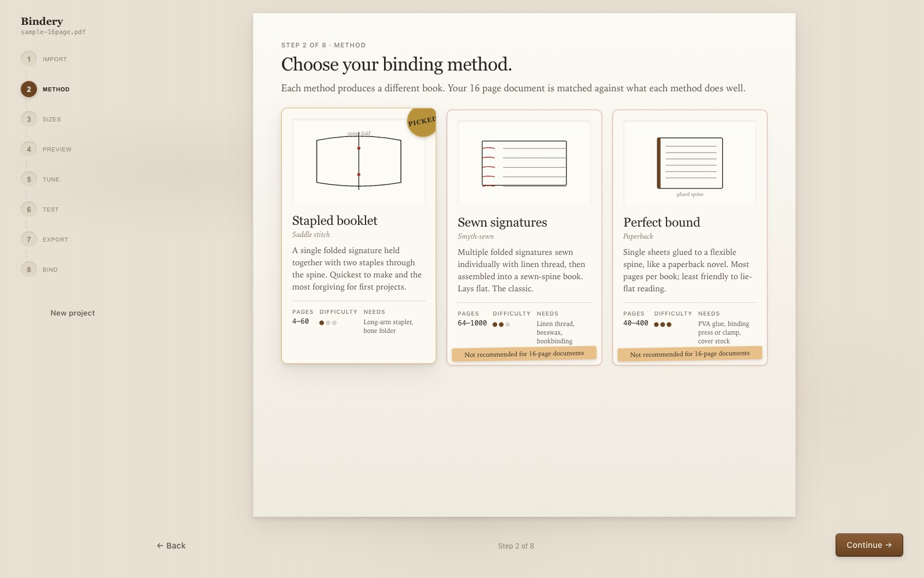Click the Continue button
This screenshot has width=924, height=578.
(x=869, y=545)
